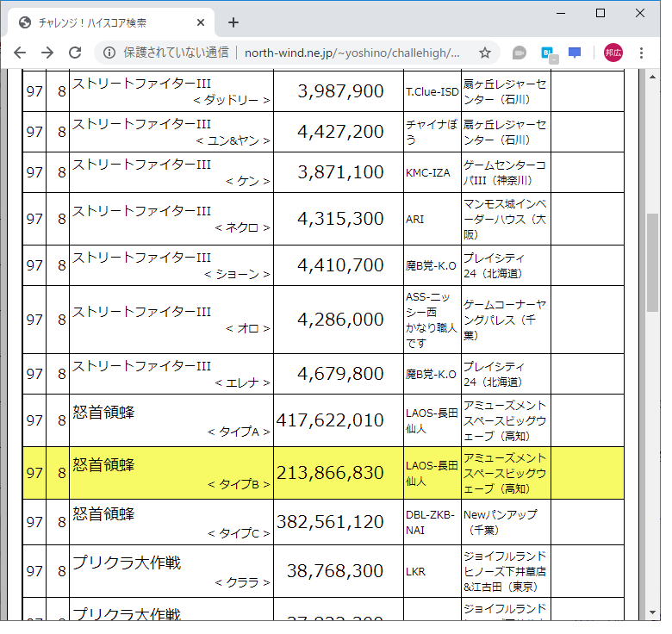The height and width of the screenshot is (634, 672).
Task: Click player name ARI
Action: pyautogui.click(x=414, y=220)
